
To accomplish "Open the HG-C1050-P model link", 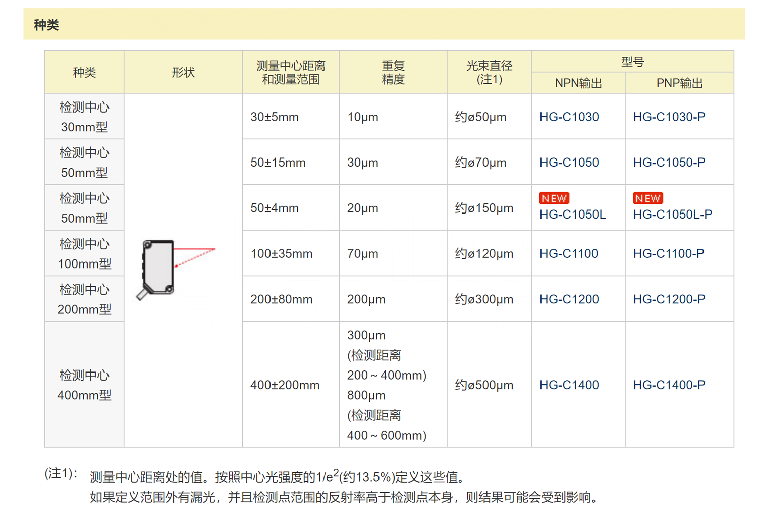I will 669,163.
